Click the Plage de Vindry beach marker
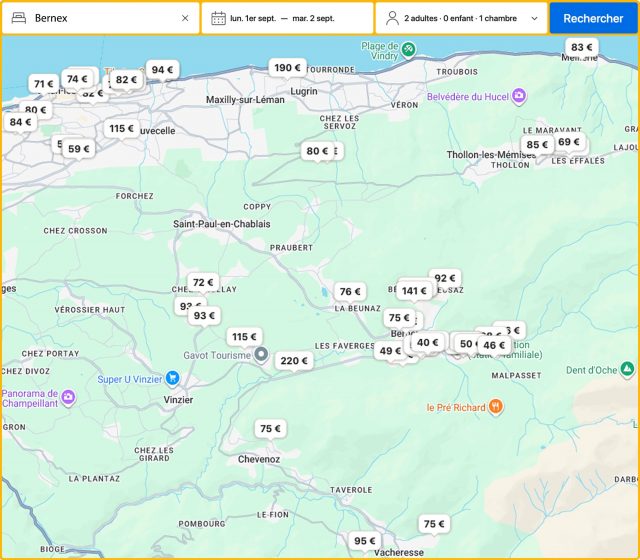The width and height of the screenshot is (640, 560). point(408,47)
